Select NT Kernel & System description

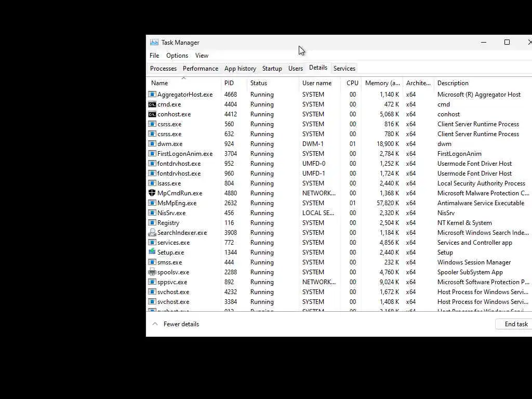(x=464, y=222)
